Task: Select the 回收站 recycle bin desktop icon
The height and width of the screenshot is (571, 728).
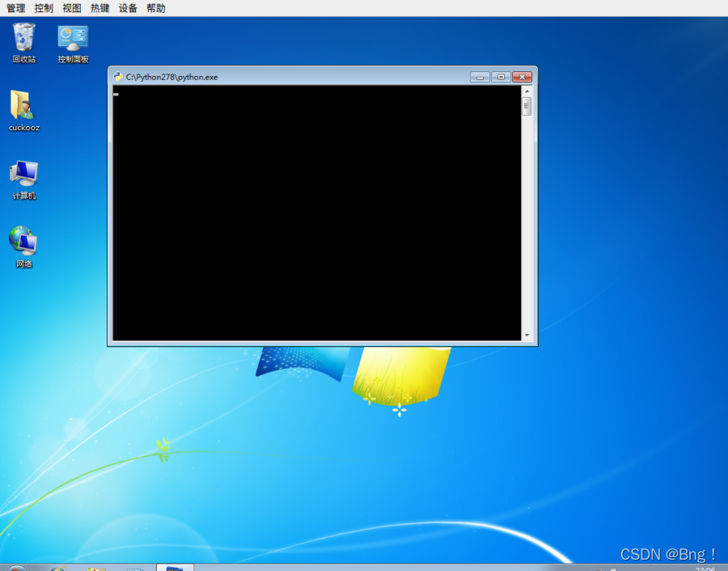Action: [24, 43]
